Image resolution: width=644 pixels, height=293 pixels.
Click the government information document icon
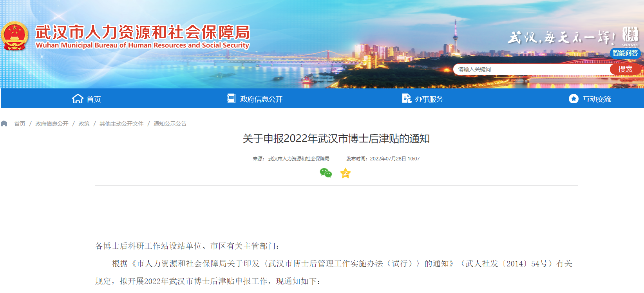pos(231,99)
